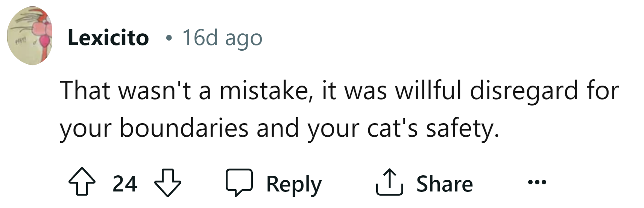Upvote the comment by Lexicito

click(x=82, y=183)
